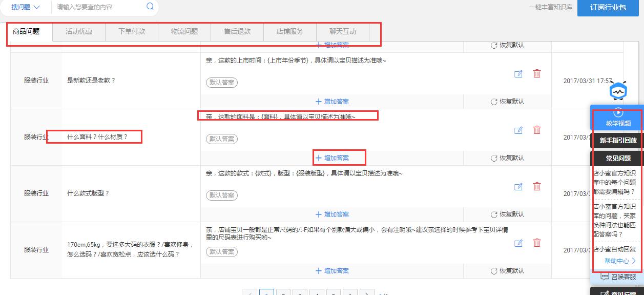Click 默认答案 tag in 是新款还是老款 row
The height and width of the screenshot is (295, 644).
222,83
